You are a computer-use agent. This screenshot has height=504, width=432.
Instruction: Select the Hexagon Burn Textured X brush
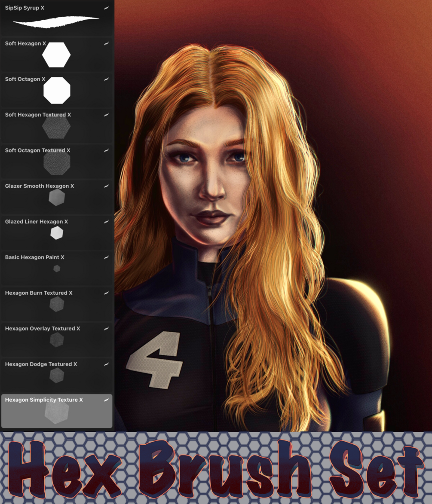pyautogui.click(x=57, y=304)
